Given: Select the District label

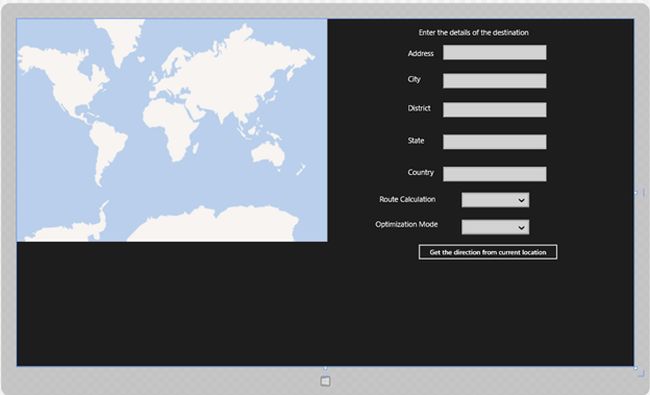Looking at the screenshot, I should coord(419,108).
